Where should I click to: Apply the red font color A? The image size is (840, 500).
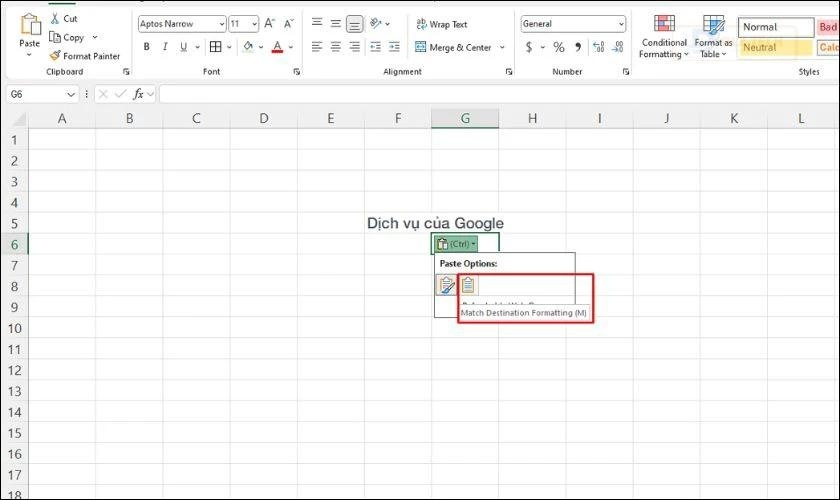pos(277,47)
